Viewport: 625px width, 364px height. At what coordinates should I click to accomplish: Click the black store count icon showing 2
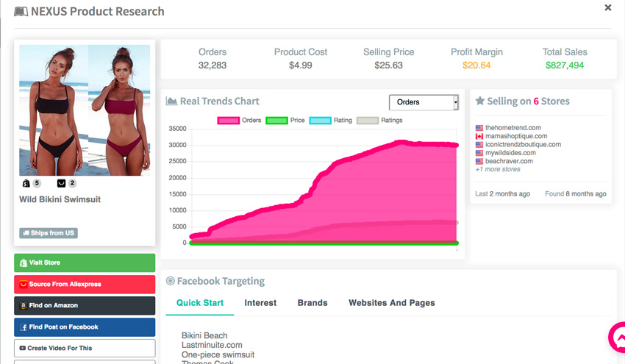[x=61, y=183]
